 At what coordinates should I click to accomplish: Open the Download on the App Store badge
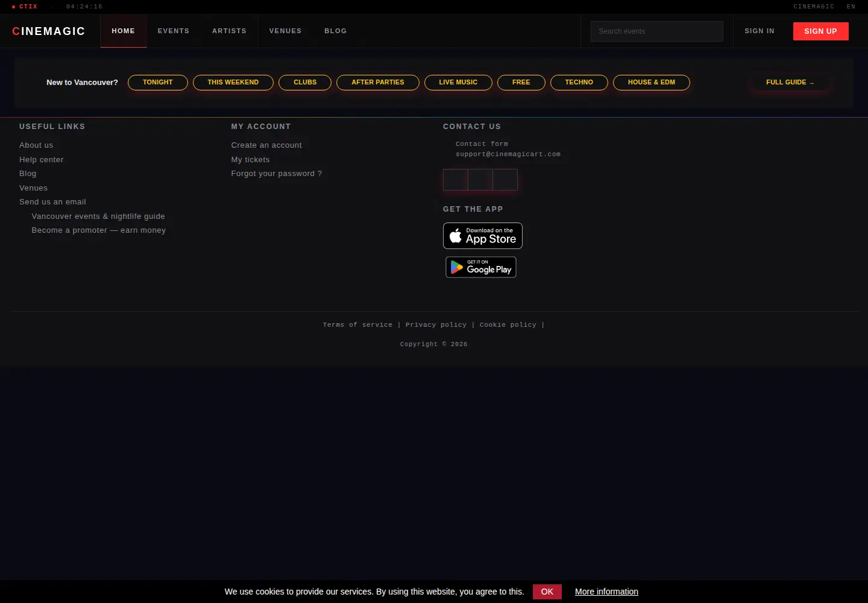tap(482, 236)
